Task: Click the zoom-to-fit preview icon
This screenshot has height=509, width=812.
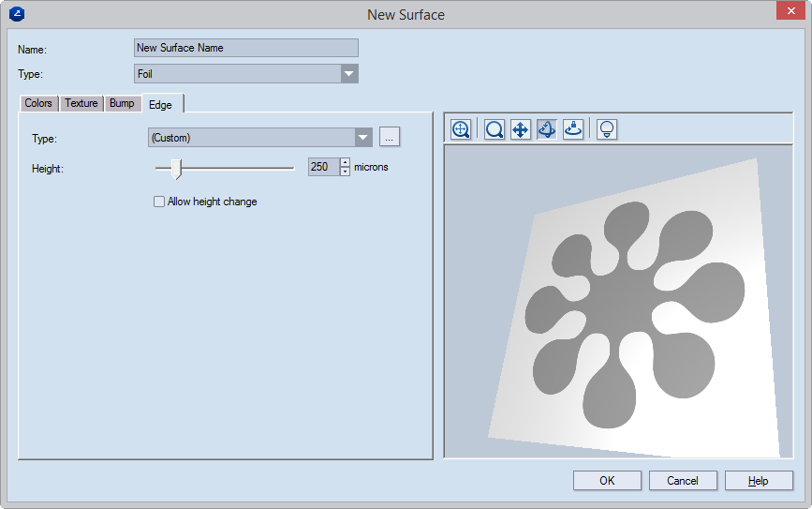Action: tap(461, 129)
